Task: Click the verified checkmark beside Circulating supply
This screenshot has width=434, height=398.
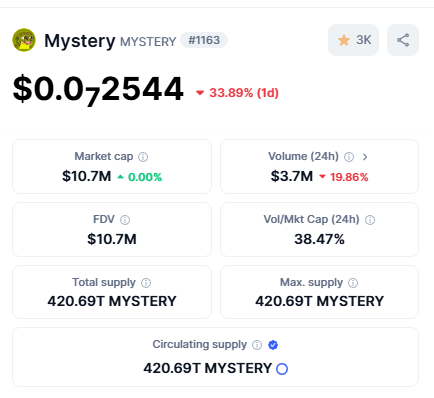Action: coord(273,345)
